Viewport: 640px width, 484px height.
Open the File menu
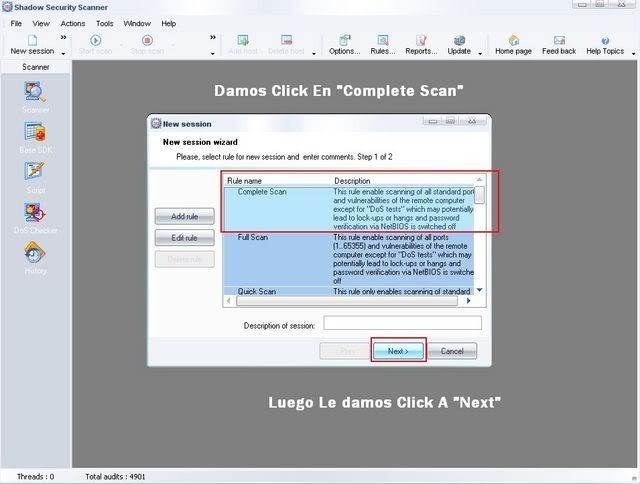coord(16,24)
